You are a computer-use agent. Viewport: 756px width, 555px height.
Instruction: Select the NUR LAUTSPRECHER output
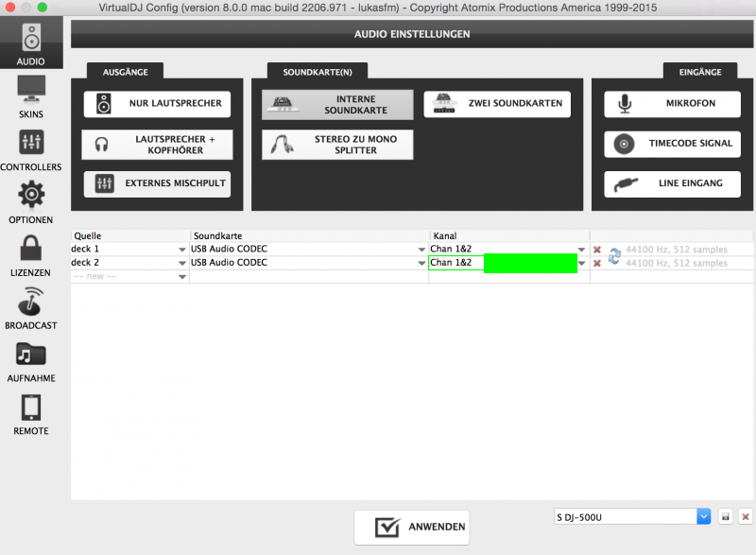pyautogui.click(x=157, y=104)
